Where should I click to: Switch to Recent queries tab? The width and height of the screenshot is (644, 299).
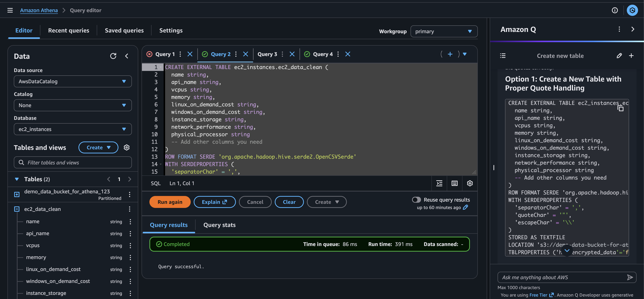(x=69, y=30)
